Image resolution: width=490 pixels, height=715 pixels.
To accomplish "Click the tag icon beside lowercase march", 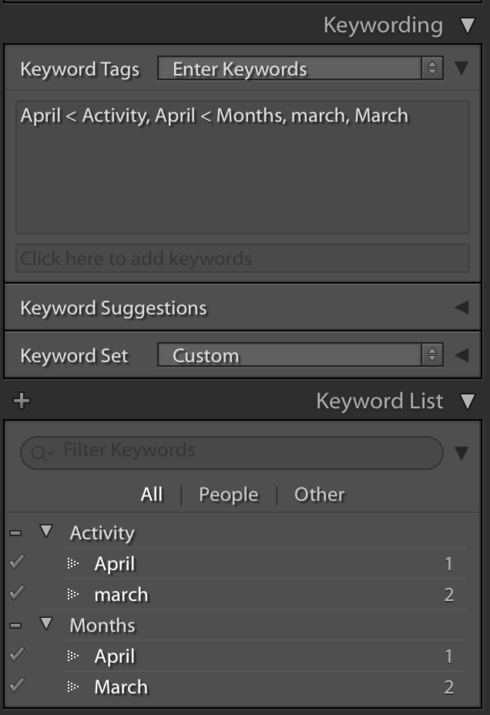I will (x=73, y=594).
